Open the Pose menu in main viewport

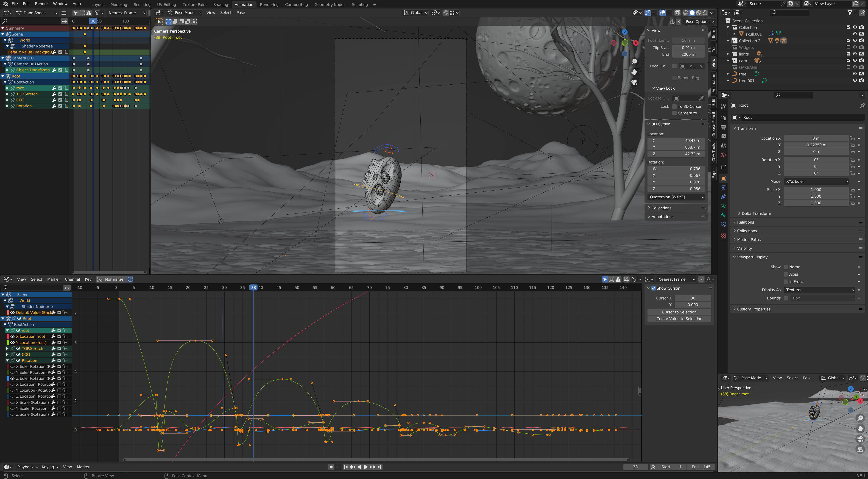[241, 13]
